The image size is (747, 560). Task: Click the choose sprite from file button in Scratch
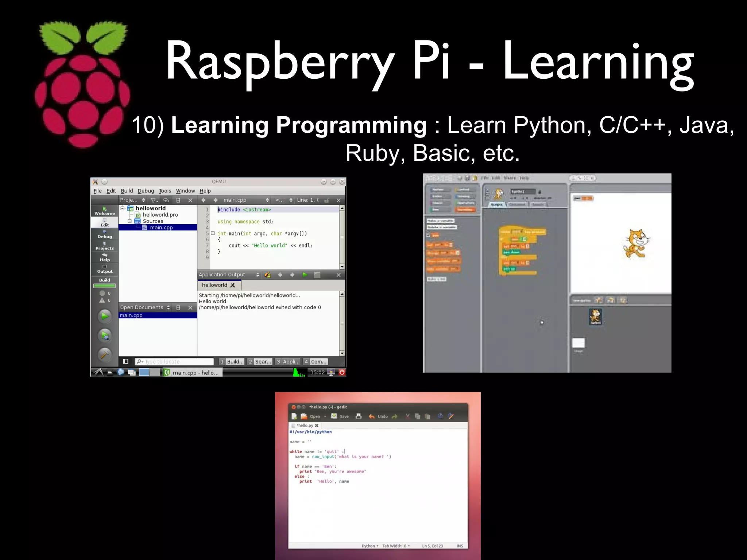[611, 300]
